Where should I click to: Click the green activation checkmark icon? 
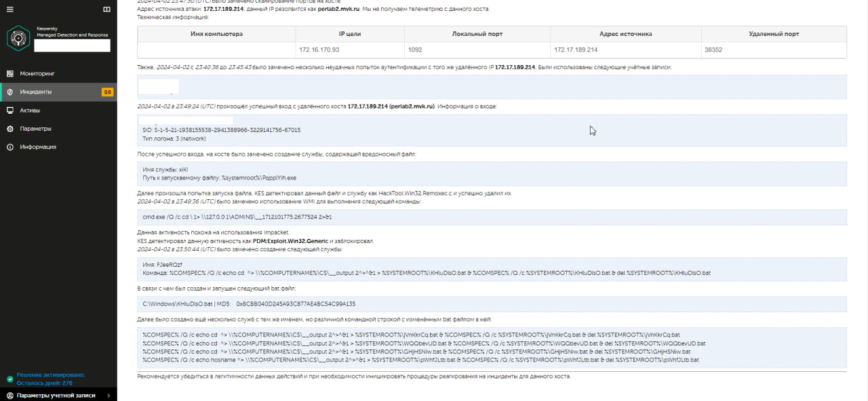pos(9,379)
